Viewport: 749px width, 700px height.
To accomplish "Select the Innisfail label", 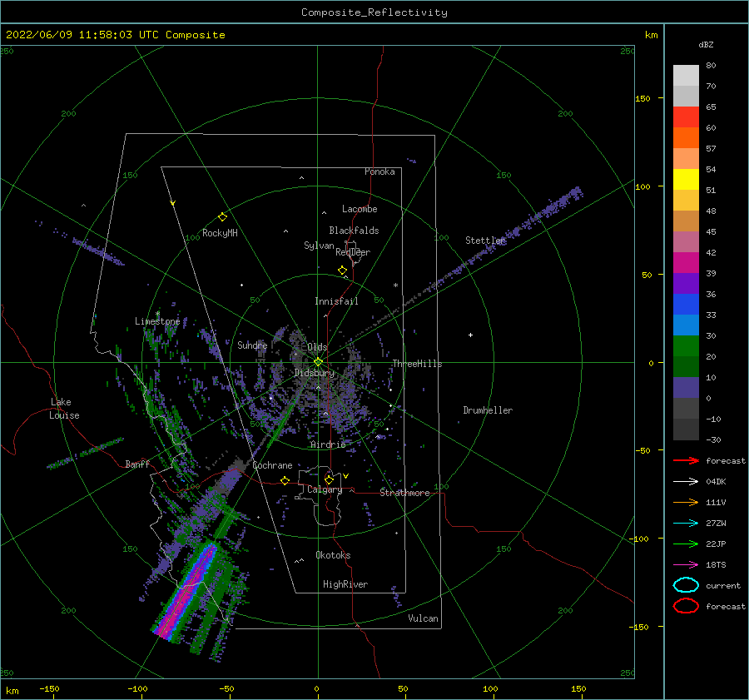I will tap(336, 301).
